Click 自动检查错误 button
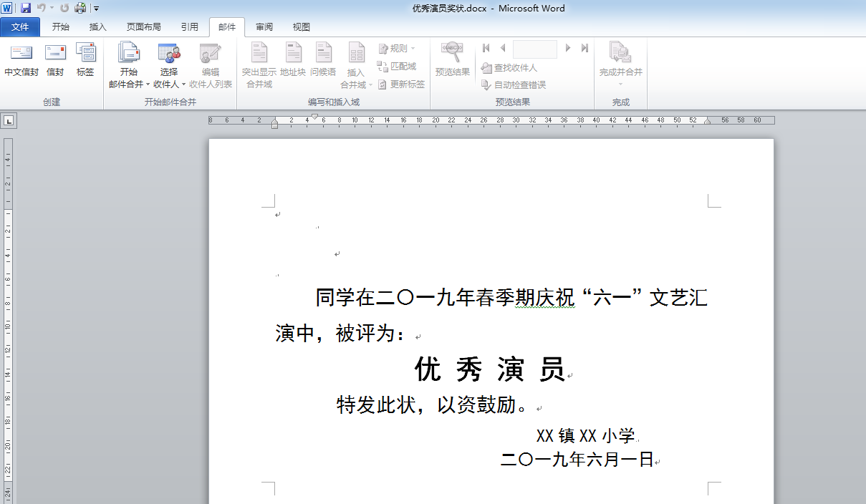 click(514, 85)
